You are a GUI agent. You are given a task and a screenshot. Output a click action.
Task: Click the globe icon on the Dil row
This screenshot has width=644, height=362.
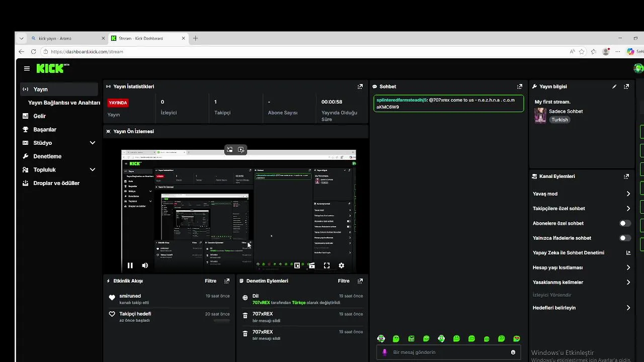[x=245, y=298]
